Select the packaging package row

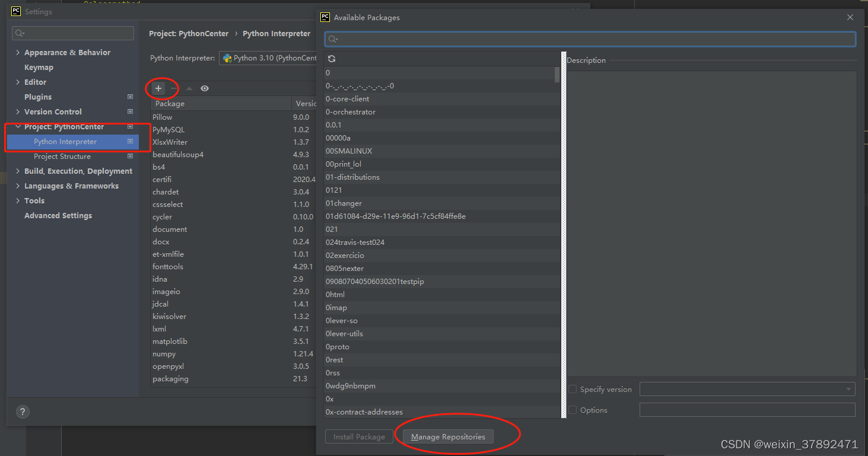point(234,379)
